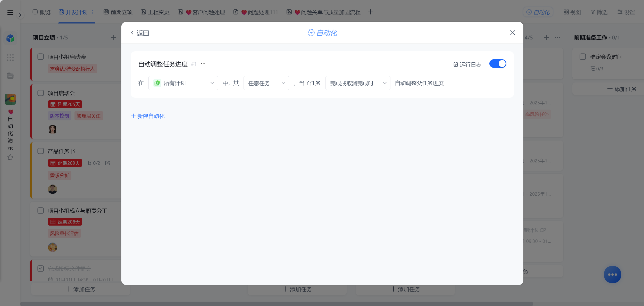
Task: Switch to the 前期立项 tab
Action: (118, 12)
